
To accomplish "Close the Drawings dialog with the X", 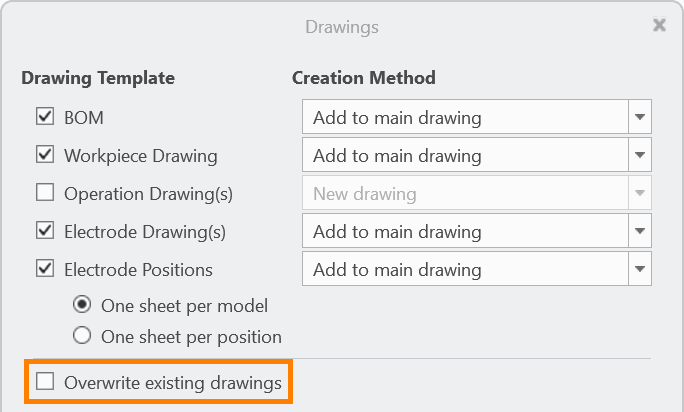I will click(x=659, y=25).
